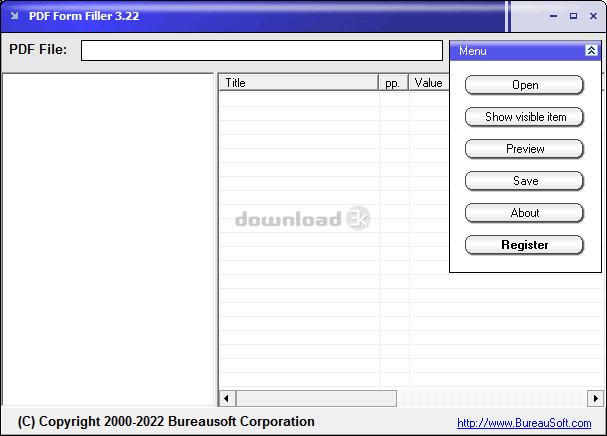Viewport: 607px width, 436px height.
Task: Click the horizontal scrollbar left arrow
Action: tap(226, 398)
